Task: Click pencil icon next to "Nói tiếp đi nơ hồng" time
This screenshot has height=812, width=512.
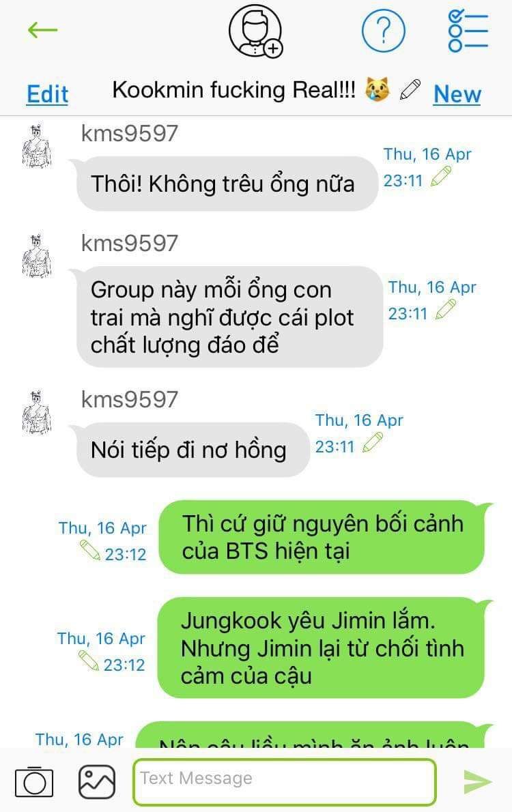Action: 373,443
